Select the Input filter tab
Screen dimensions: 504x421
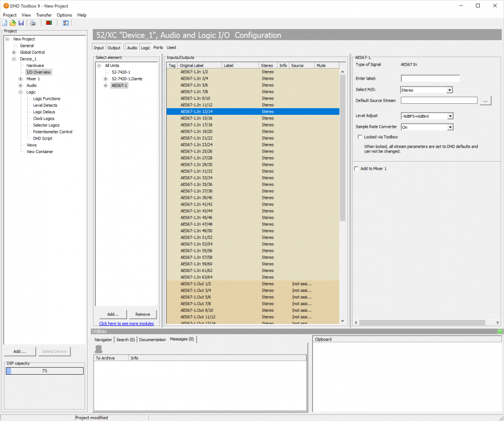pyautogui.click(x=99, y=47)
